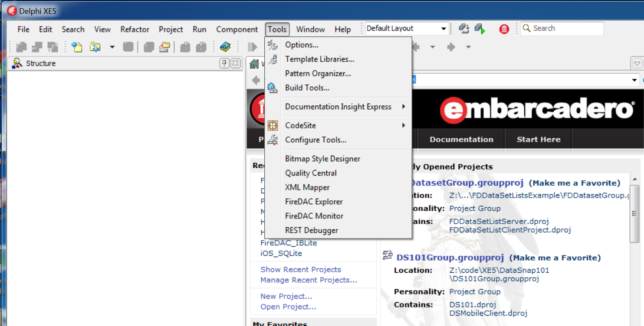Open the Welcome Page URL dropdown
The height and width of the screenshot is (326, 644).
tap(635, 80)
